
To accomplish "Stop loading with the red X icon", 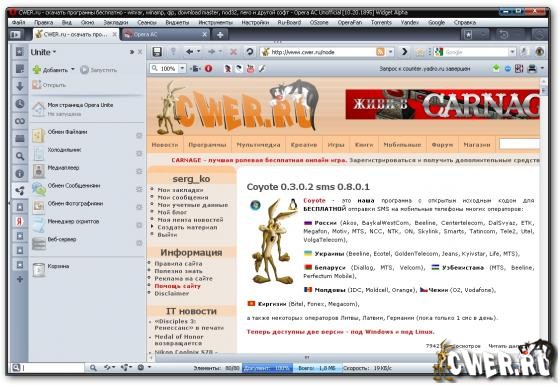I will point(233,52).
